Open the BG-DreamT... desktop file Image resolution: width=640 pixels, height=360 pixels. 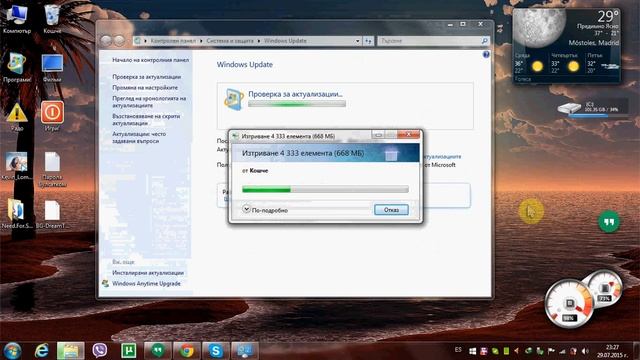tap(52, 214)
